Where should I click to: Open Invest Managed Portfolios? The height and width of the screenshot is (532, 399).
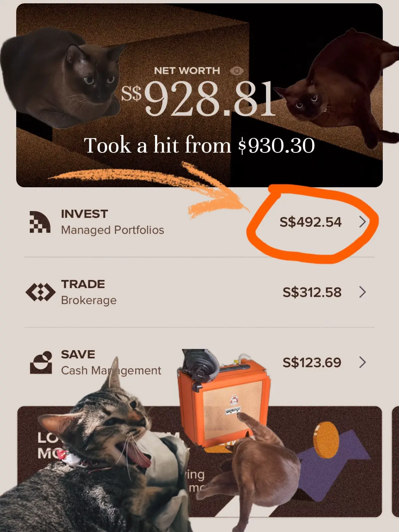click(199, 222)
